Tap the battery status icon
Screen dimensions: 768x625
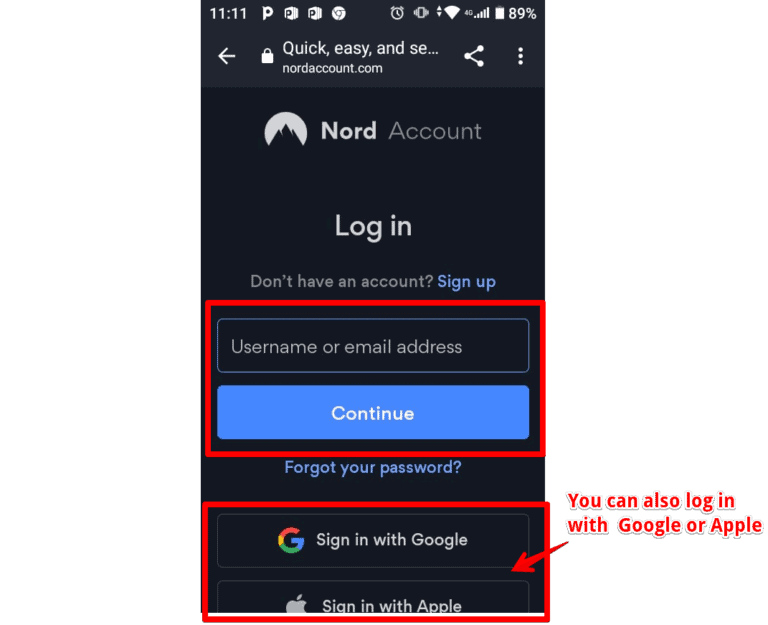pos(499,13)
